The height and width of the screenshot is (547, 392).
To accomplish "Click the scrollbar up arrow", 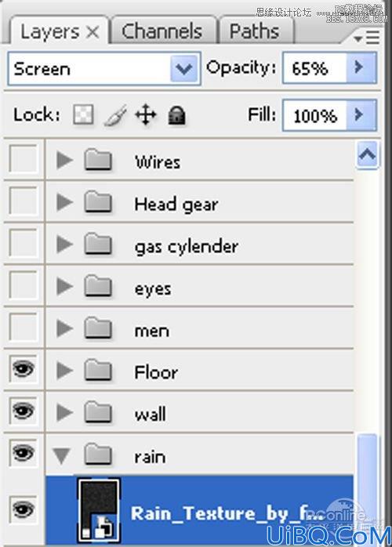I will point(367,154).
